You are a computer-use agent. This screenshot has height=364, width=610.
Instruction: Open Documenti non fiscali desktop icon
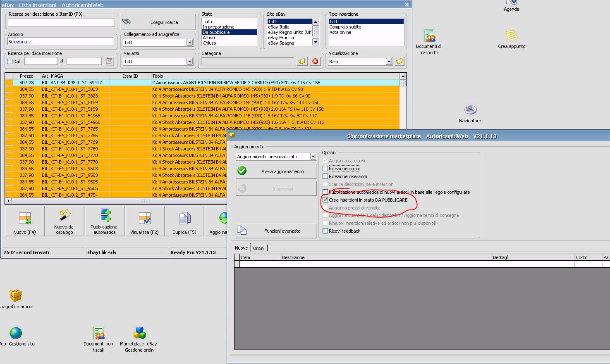(98, 339)
